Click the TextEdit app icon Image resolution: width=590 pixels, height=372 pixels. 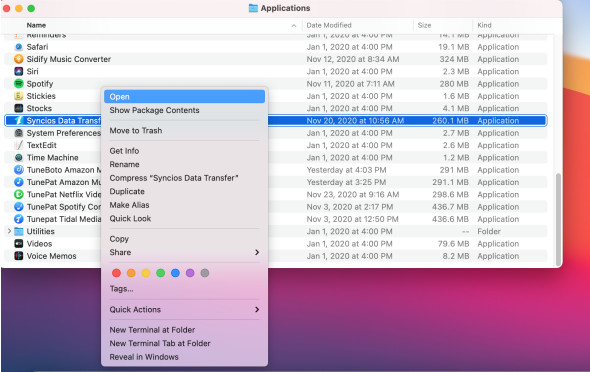coord(18,145)
